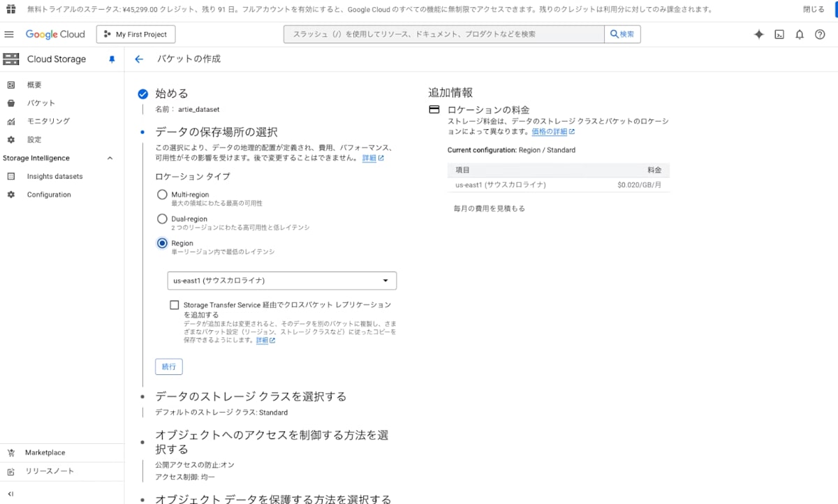Select the Region radio button
The height and width of the screenshot is (504, 838).
pos(162,244)
